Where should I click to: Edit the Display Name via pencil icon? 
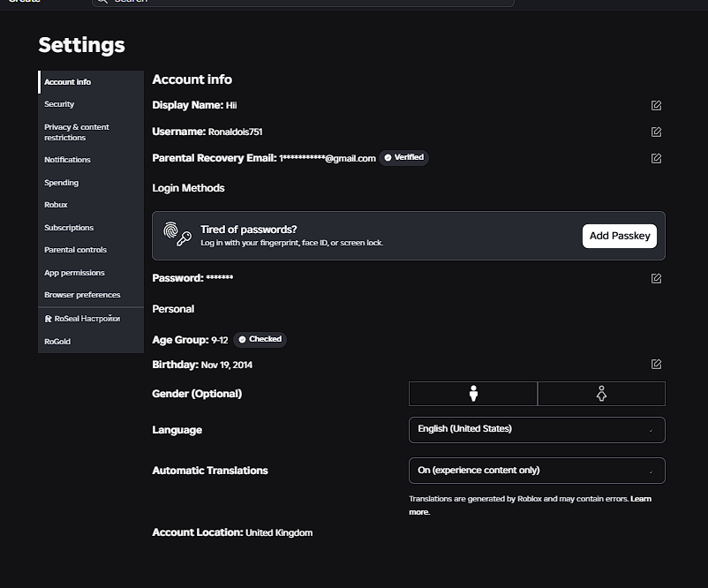tap(656, 105)
